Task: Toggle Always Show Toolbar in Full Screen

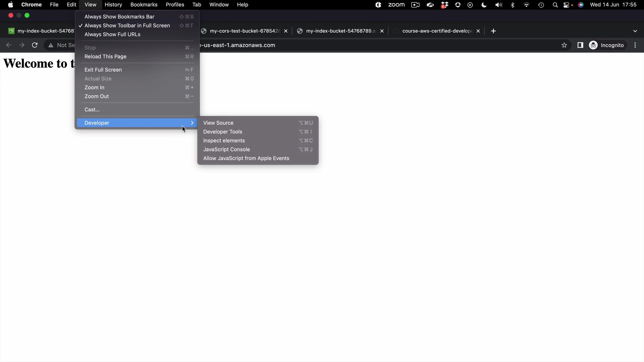Action: 127,25
